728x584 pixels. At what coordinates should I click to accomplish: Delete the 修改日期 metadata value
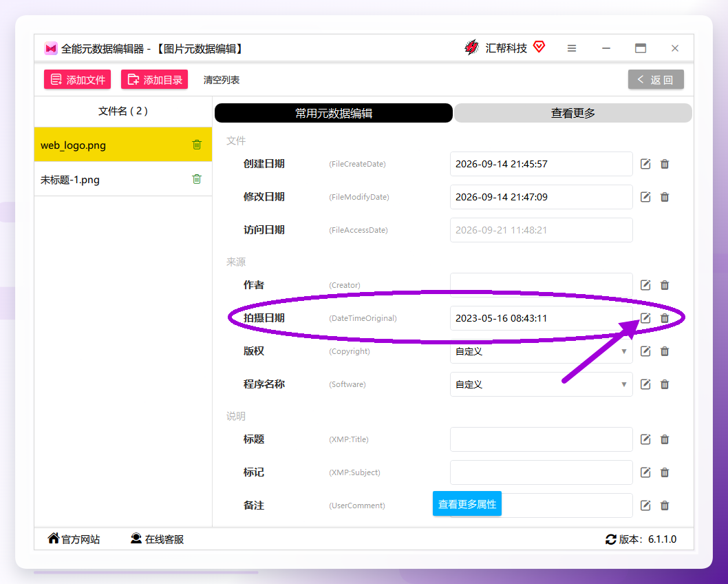pyautogui.click(x=665, y=197)
